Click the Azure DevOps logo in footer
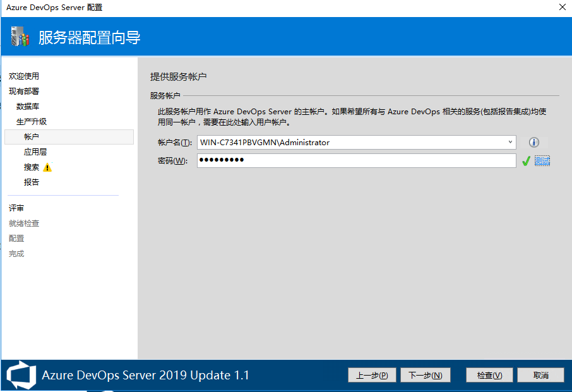 pyautogui.click(x=21, y=375)
